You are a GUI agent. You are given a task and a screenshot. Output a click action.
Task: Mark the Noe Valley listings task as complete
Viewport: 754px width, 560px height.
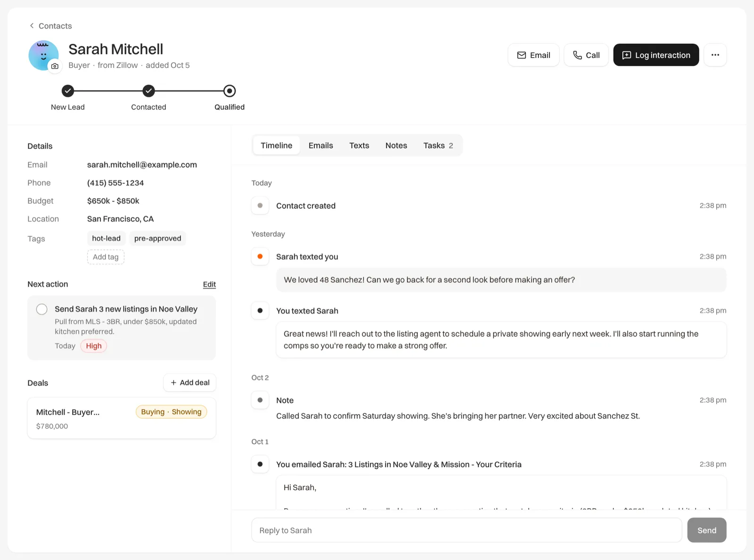(42, 309)
